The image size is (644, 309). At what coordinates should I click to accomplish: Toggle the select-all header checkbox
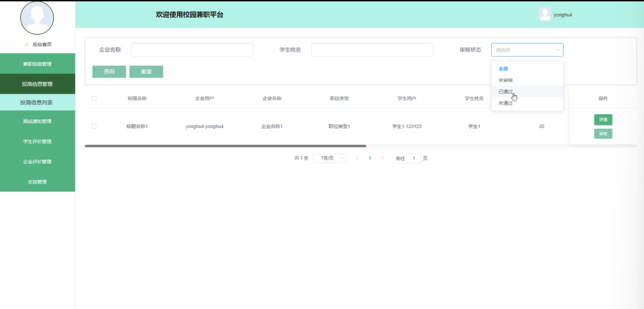(94, 98)
